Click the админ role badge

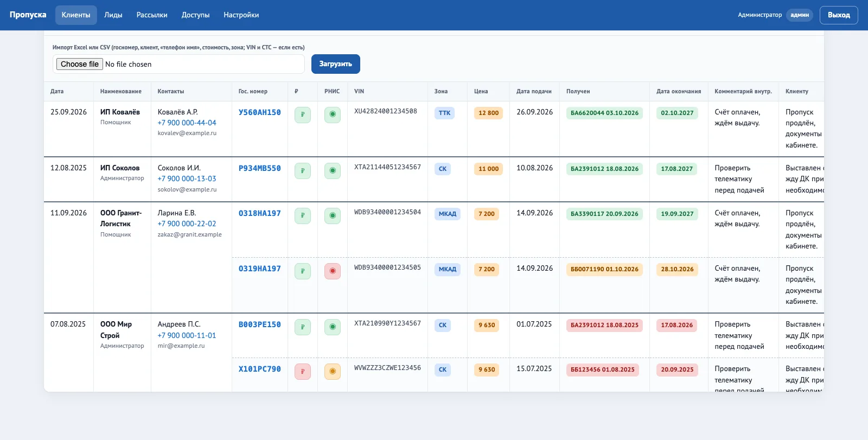800,15
